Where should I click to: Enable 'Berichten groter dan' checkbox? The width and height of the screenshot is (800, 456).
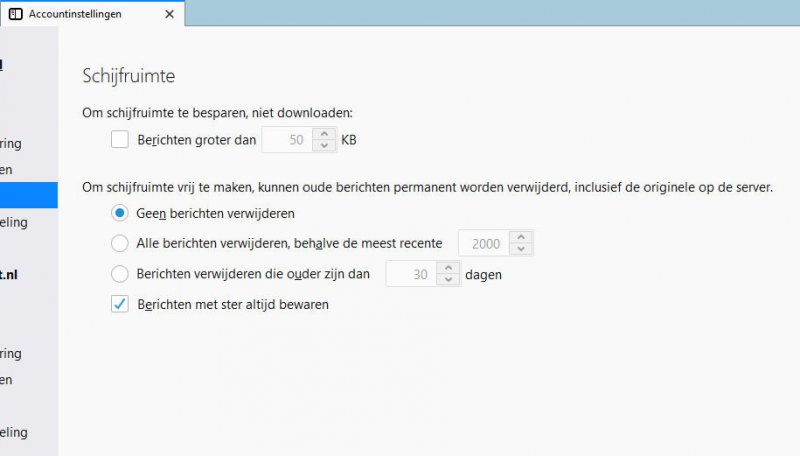120,140
